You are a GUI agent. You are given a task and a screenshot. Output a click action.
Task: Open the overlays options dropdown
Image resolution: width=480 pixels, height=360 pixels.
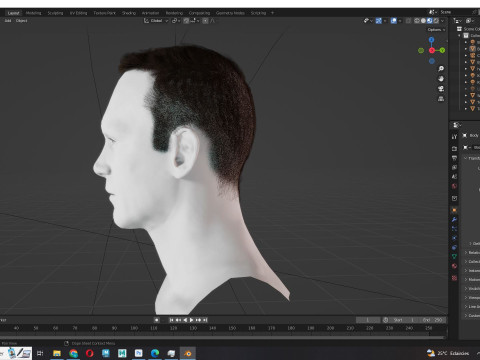click(400, 21)
